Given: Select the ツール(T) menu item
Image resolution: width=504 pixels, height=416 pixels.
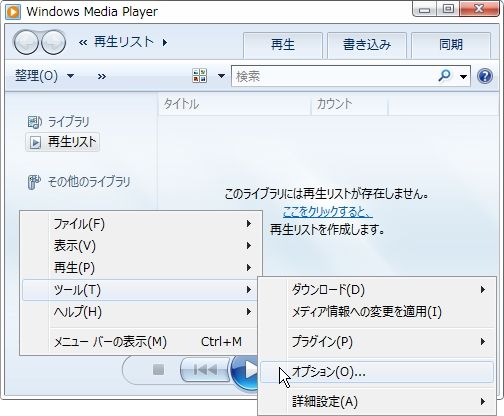Looking at the screenshot, I should point(139,290).
